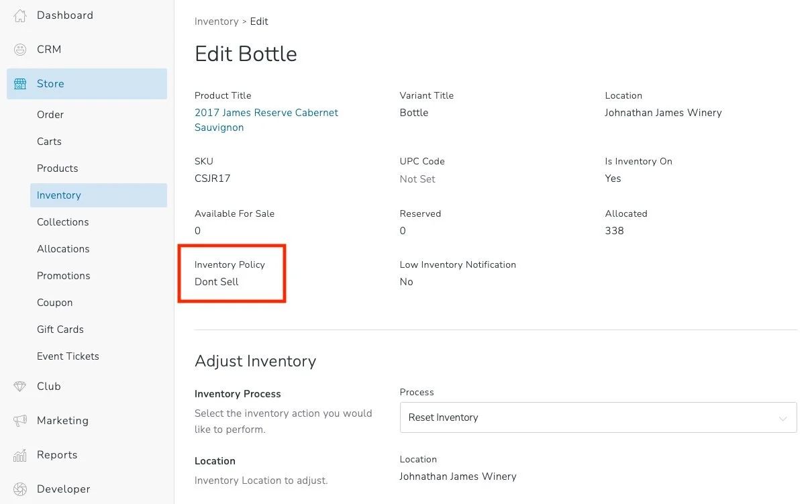Open the Process dropdown chevron
This screenshot has height=504, width=812.
point(782,418)
